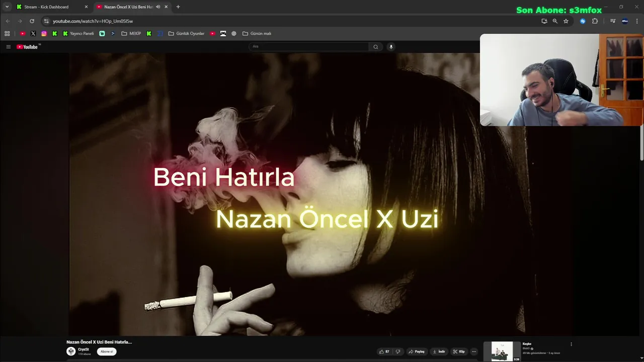Open the zoom magnifier in address bar
The image size is (644, 362).
point(555,21)
